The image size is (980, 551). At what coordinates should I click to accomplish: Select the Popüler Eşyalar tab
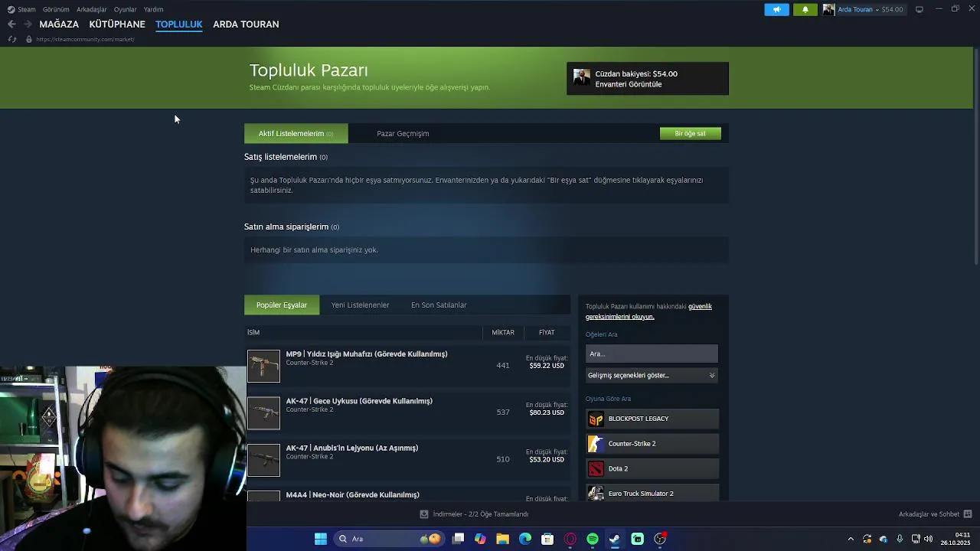click(282, 305)
